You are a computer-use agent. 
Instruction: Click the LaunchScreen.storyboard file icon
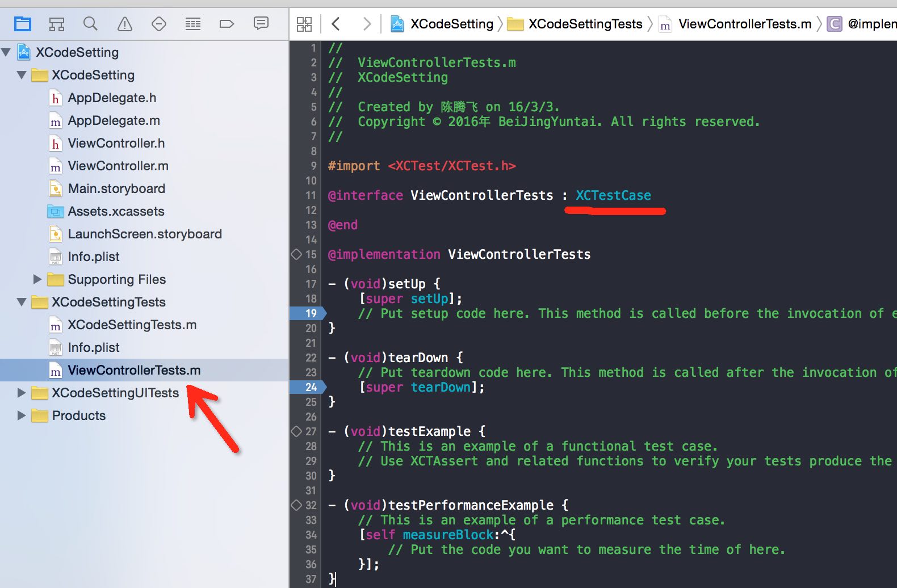point(55,234)
